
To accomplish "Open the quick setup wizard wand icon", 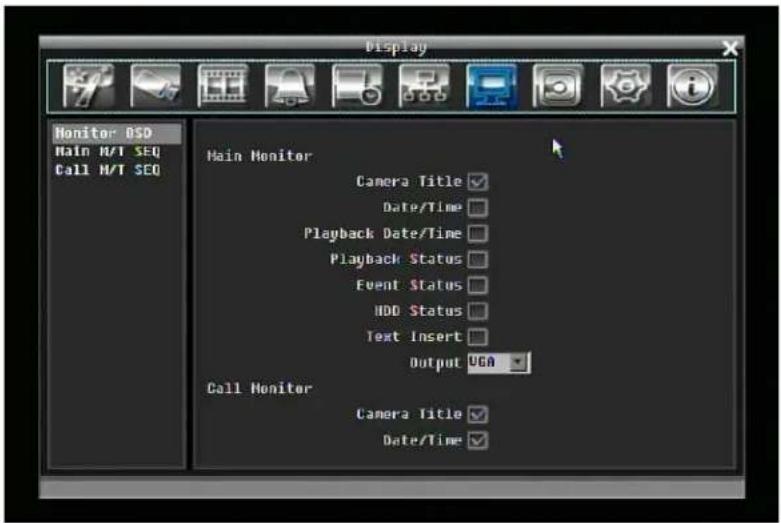I will pyautogui.click(x=88, y=86).
